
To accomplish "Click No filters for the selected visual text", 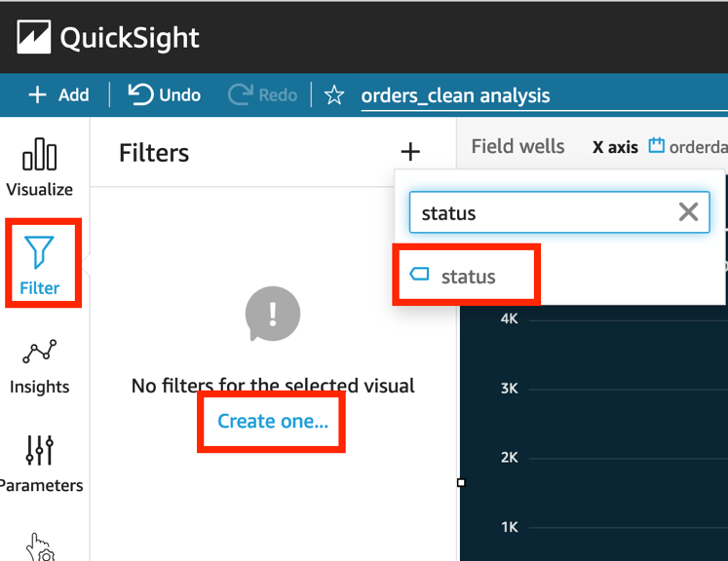I will coord(273,386).
